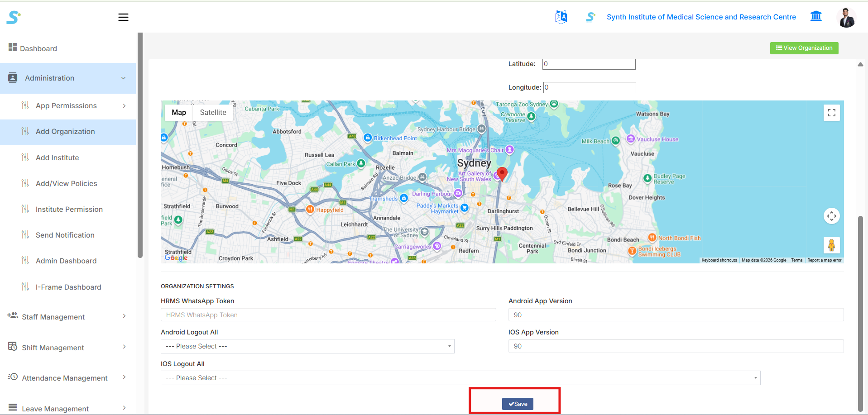868x415 pixels.
Task: Click the Attendance Management clock icon
Action: (x=13, y=377)
